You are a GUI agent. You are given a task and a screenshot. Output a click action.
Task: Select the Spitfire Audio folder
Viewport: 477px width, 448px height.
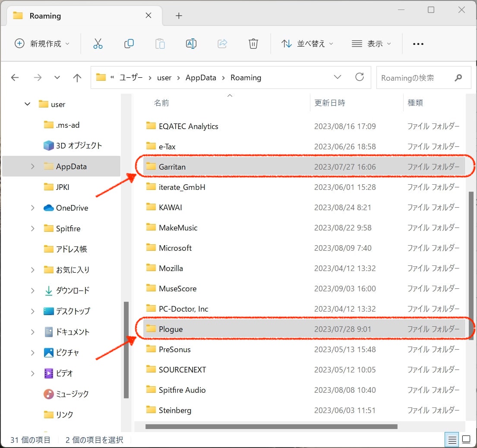182,390
